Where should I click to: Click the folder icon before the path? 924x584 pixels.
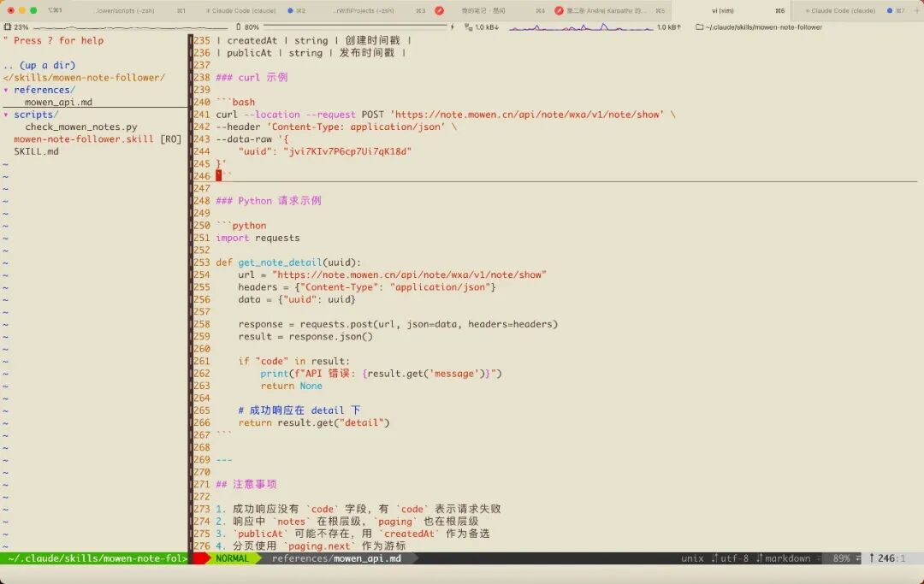(x=700, y=27)
